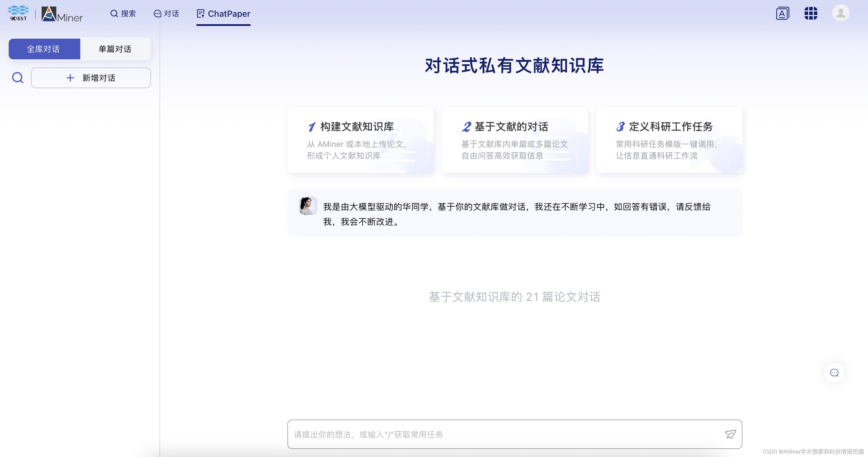
Task: Open the apps grid icon at top right
Action: tap(811, 13)
